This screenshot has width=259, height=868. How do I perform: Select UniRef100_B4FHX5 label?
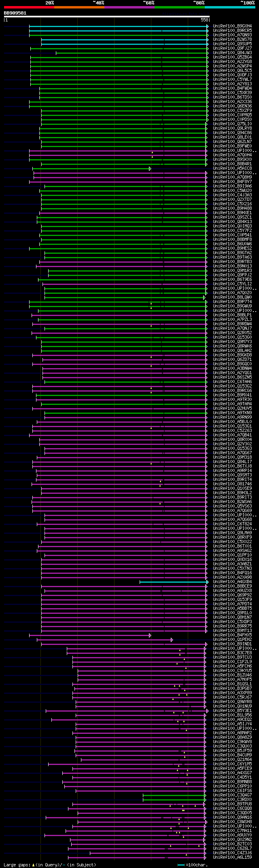(232, 635)
